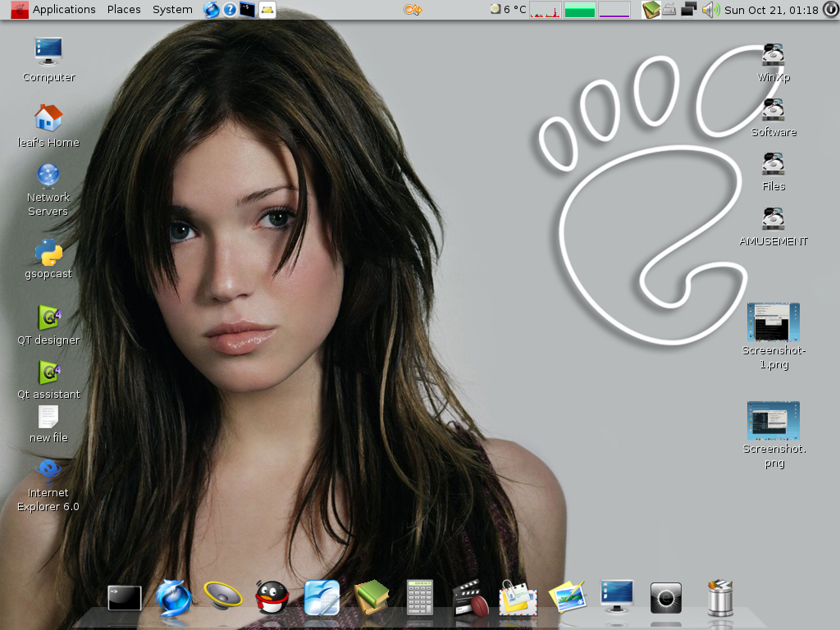Launch Qt assistant from the desktop
Viewport: 840px width, 630px height.
pyautogui.click(x=48, y=372)
